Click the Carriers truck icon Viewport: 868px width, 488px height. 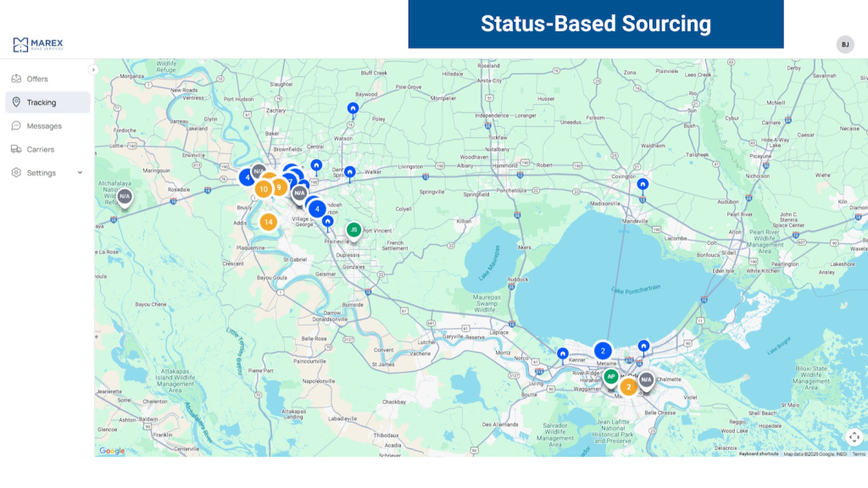(x=16, y=149)
